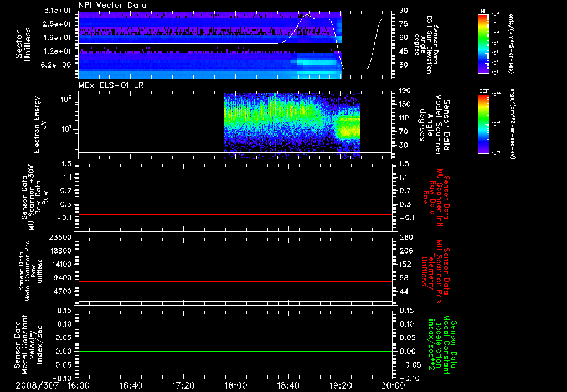Viewport: 567px width, 392px height.
Task: Click the 152 telemetry tick label
Action: tap(406, 264)
